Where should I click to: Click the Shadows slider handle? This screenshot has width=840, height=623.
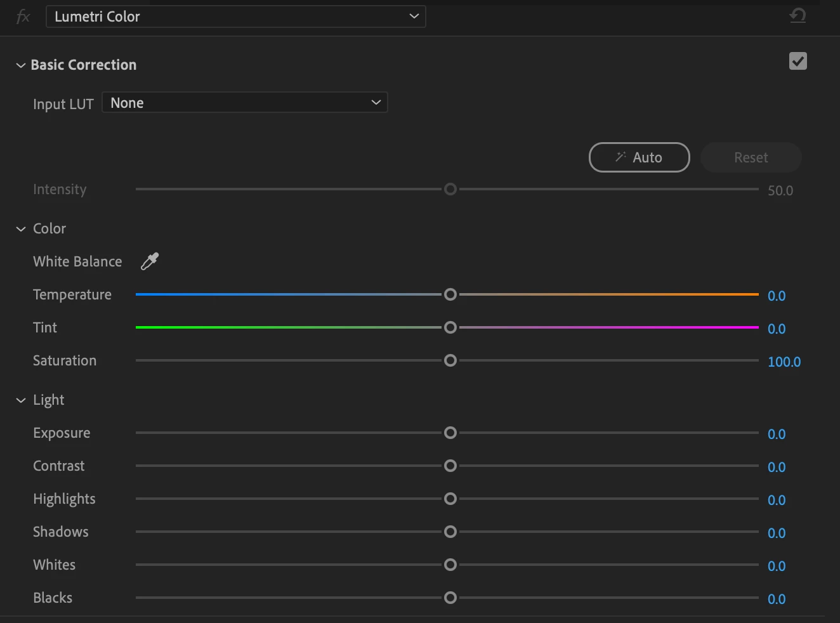[450, 532]
